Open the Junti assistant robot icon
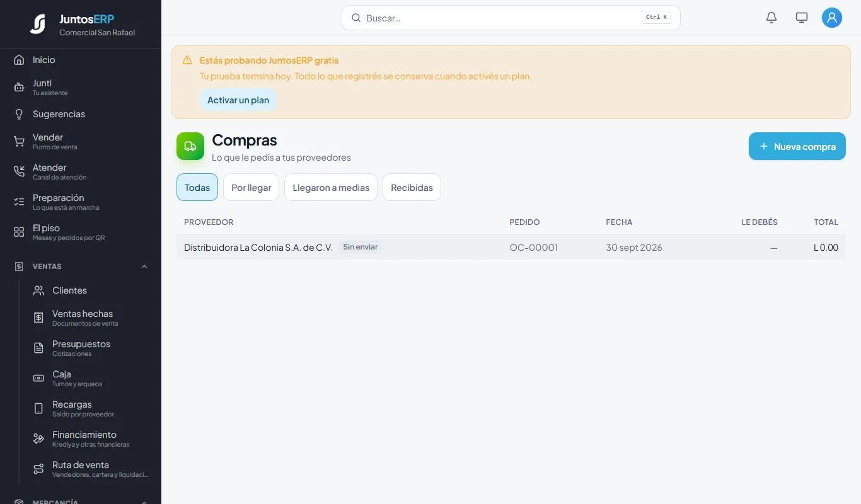 point(19,88)
